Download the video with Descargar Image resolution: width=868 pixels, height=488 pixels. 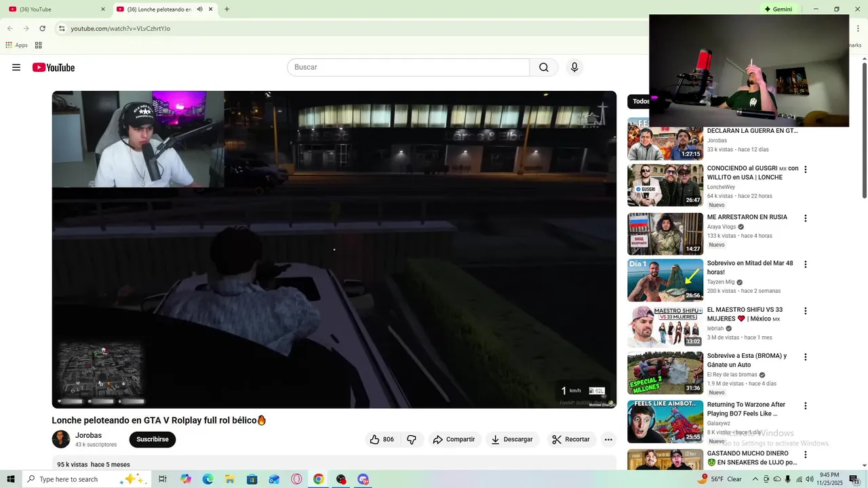pyautogui.click(x=512, y=439)
